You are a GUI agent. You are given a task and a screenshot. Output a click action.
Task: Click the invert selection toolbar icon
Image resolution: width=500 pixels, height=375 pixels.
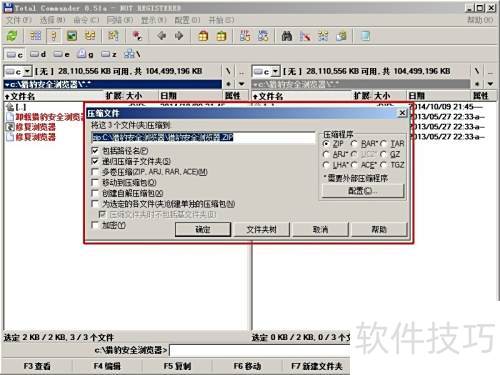113,36
